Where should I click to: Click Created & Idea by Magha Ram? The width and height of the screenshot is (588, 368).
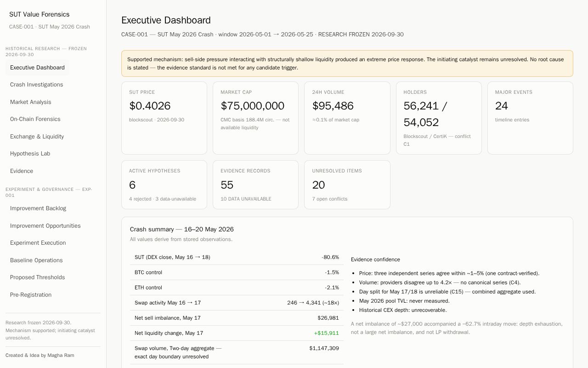coord(40,355)
